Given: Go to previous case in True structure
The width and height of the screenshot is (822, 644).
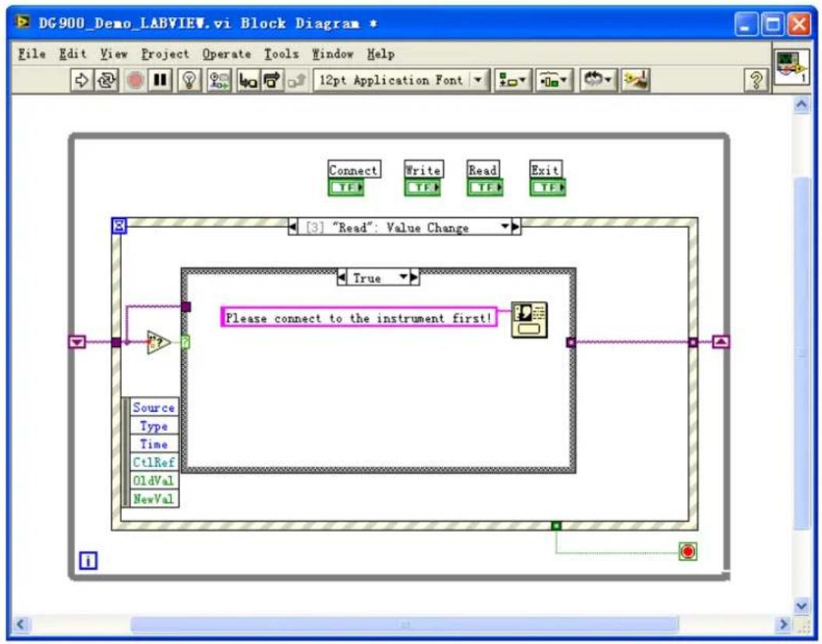Looking at the screenshot, I should click(342, 278).
